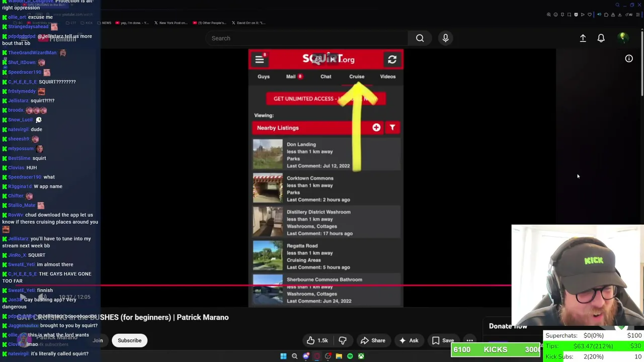Screen dimensions: 644x362
Task: Open the YouTube notifications bell
Action: pos(601,38)
